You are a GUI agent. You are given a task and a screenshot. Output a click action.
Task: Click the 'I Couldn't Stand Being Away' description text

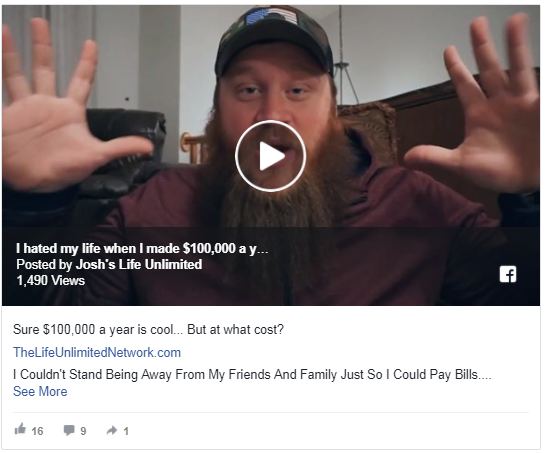252,375
